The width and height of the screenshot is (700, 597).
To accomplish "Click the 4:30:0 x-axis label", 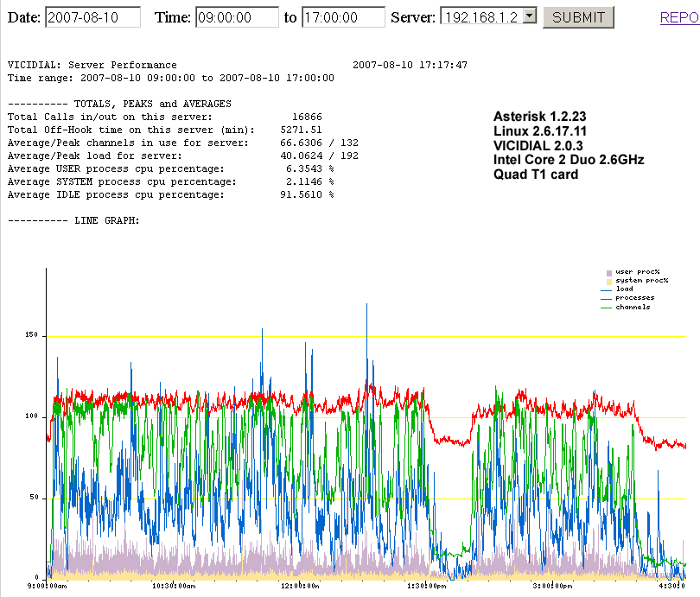I will coord(671,586).
